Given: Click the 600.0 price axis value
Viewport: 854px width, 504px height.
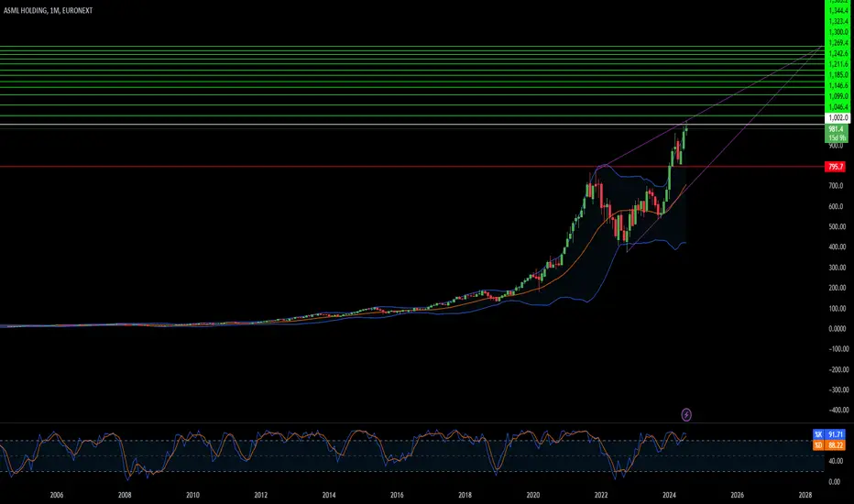Looking at the screenshot, I should [836, 206].
